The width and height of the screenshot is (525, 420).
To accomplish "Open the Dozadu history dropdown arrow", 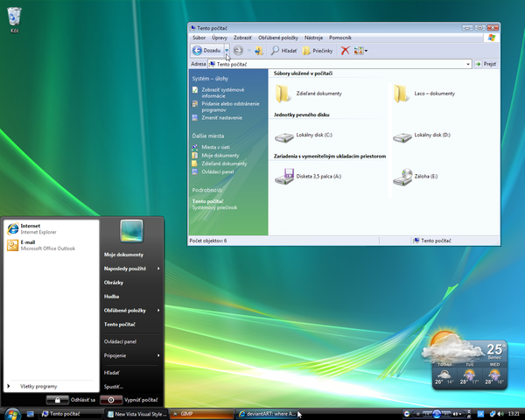I will (227, 51).
